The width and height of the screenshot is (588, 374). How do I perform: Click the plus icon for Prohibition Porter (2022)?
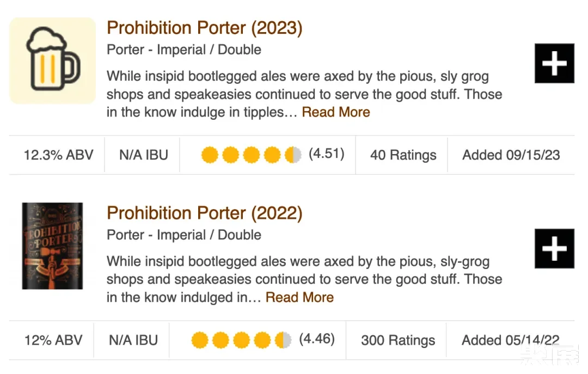(554, 249)
